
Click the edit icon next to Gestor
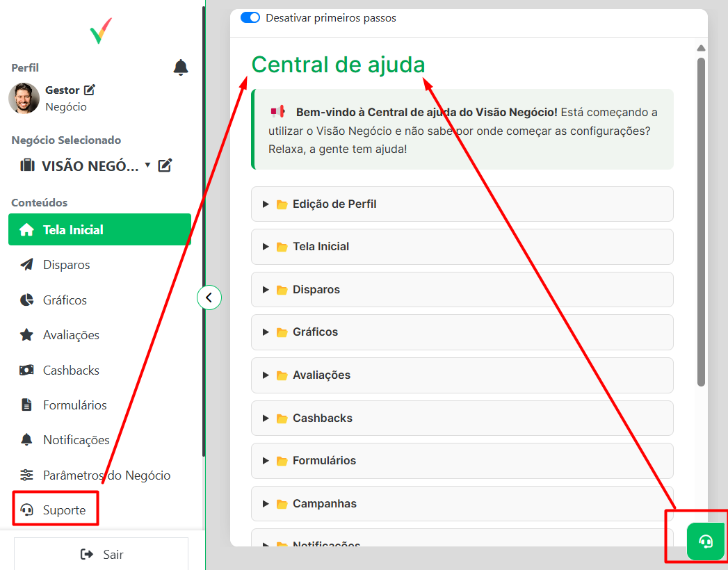(x=89, y=90)
